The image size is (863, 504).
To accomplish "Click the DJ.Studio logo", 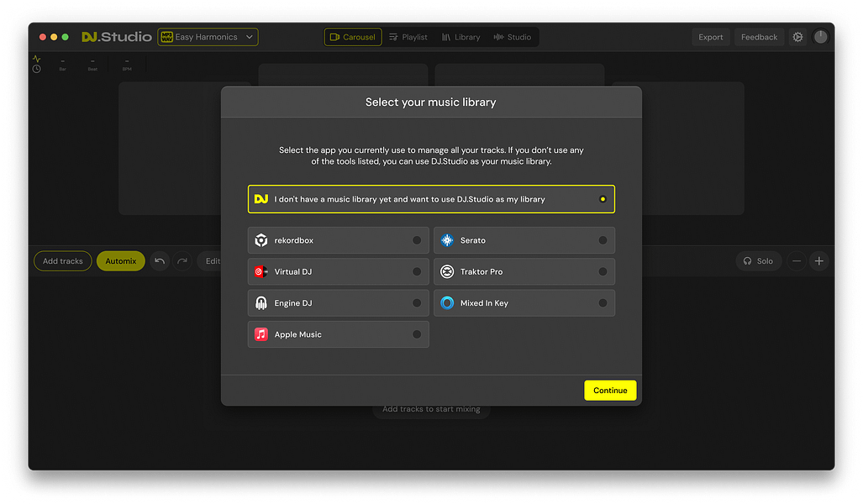I will pyautogui.click(x=117, y=37).
